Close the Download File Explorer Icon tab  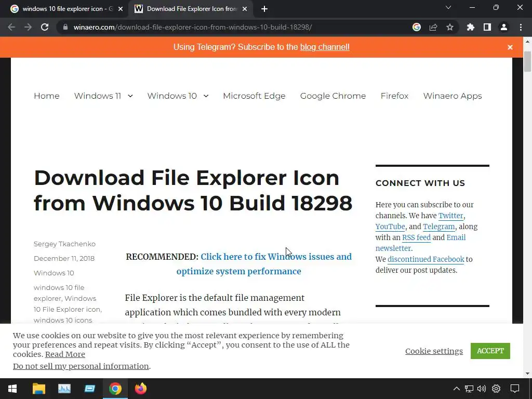pyautogui.click(x=245, y=9)
